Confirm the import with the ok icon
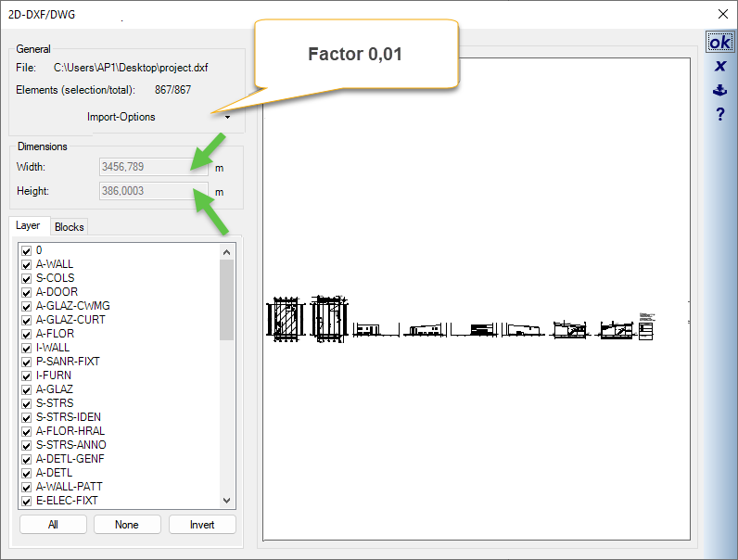 (719, 43)
